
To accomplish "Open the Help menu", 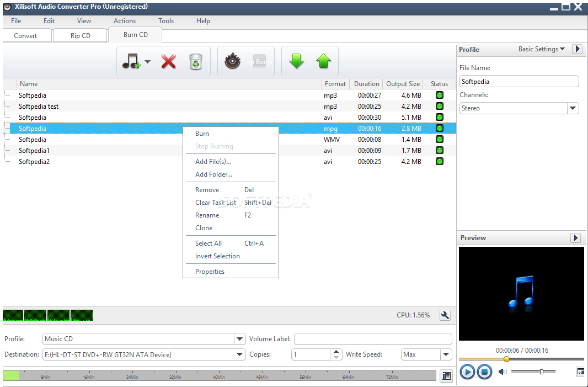I will (203, 21).
